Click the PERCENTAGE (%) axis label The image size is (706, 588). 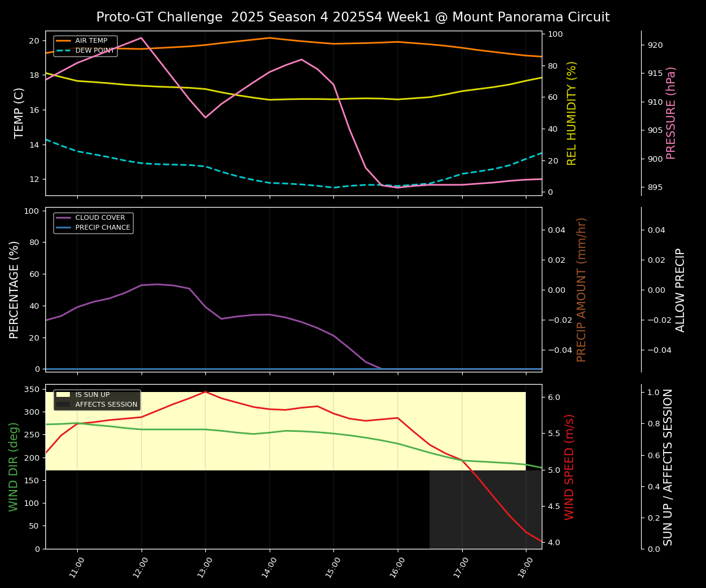click(15, 289)
